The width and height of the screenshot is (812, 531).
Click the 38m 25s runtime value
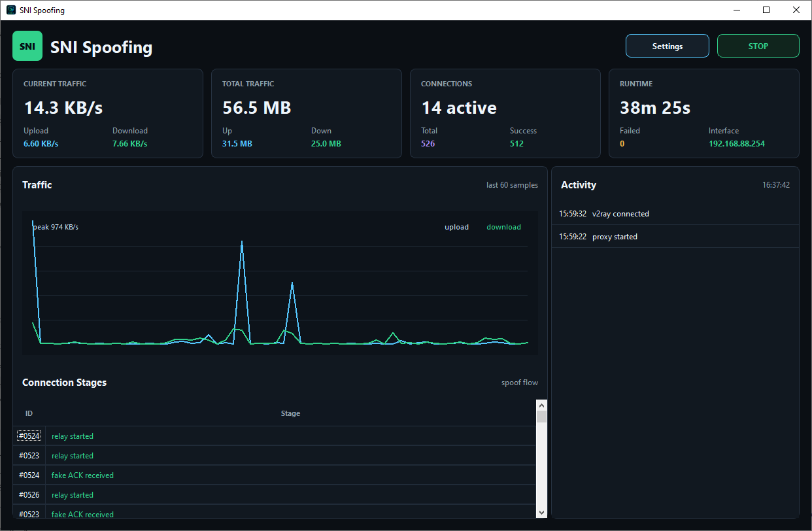coord(655,108)
